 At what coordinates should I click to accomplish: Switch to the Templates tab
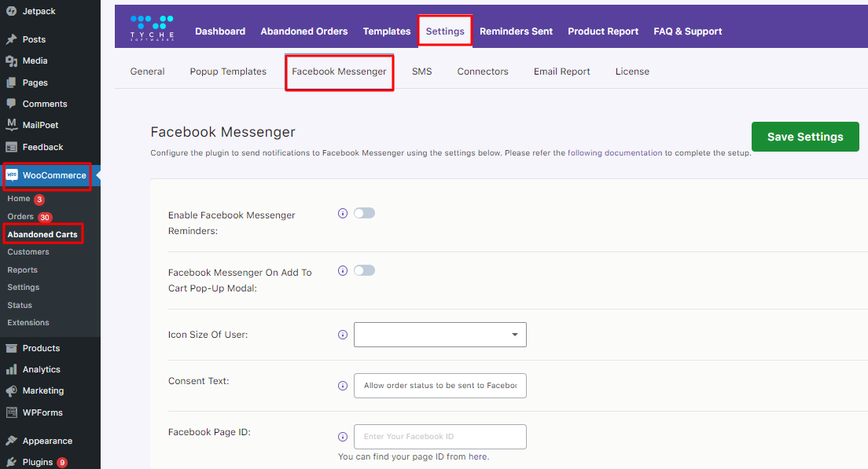pos(387,31)
